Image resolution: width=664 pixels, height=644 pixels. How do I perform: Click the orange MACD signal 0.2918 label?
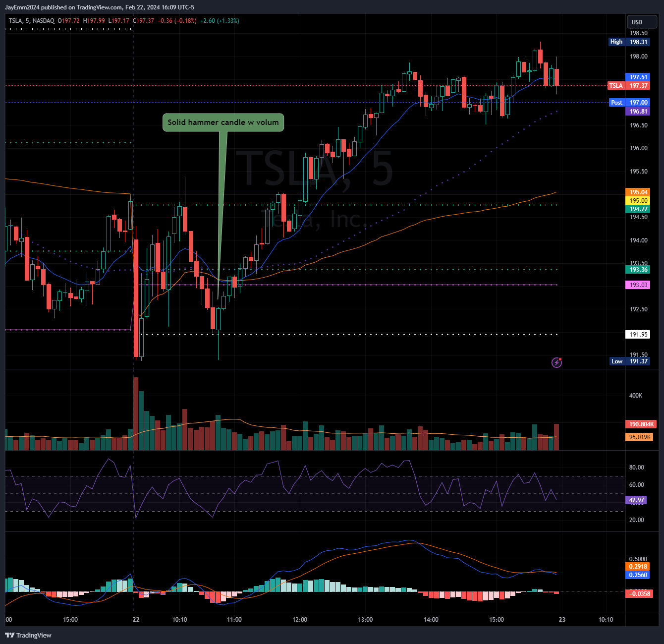click(638, 567)
